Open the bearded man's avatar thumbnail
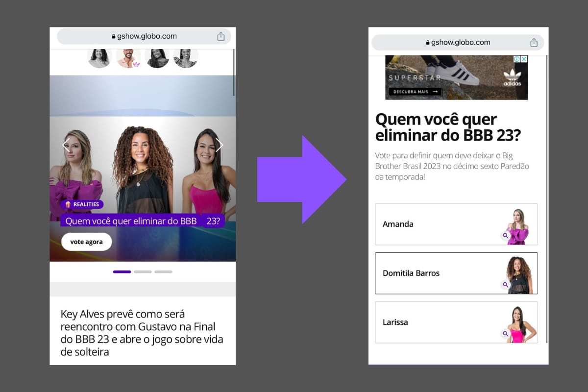The image size is (588, 392). [x=128, y=58]
